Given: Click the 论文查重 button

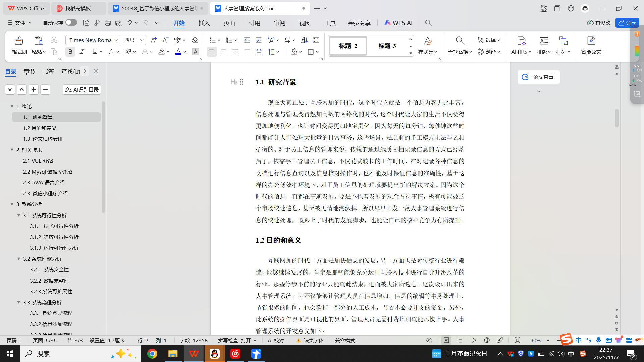Looking at the screenshot, I should [538, 77].
